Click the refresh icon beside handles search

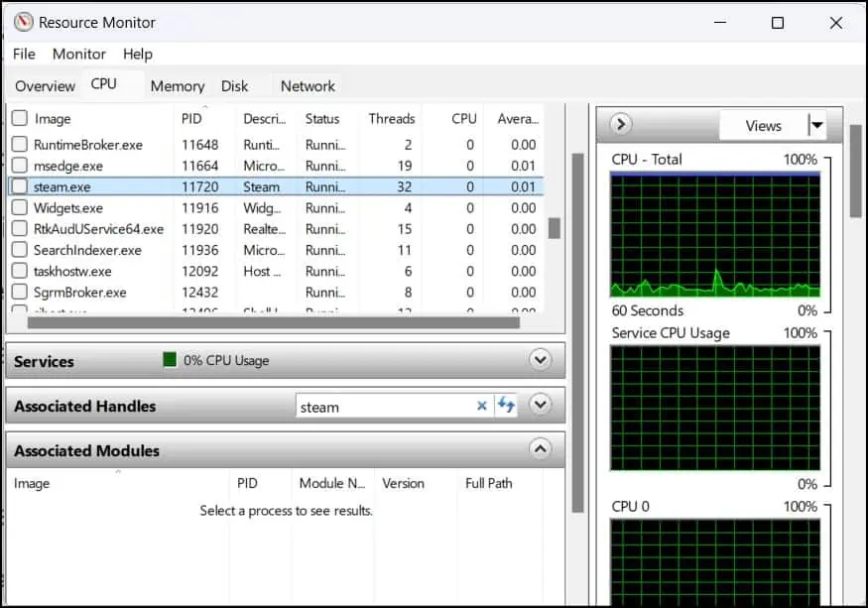click(506, 406)
